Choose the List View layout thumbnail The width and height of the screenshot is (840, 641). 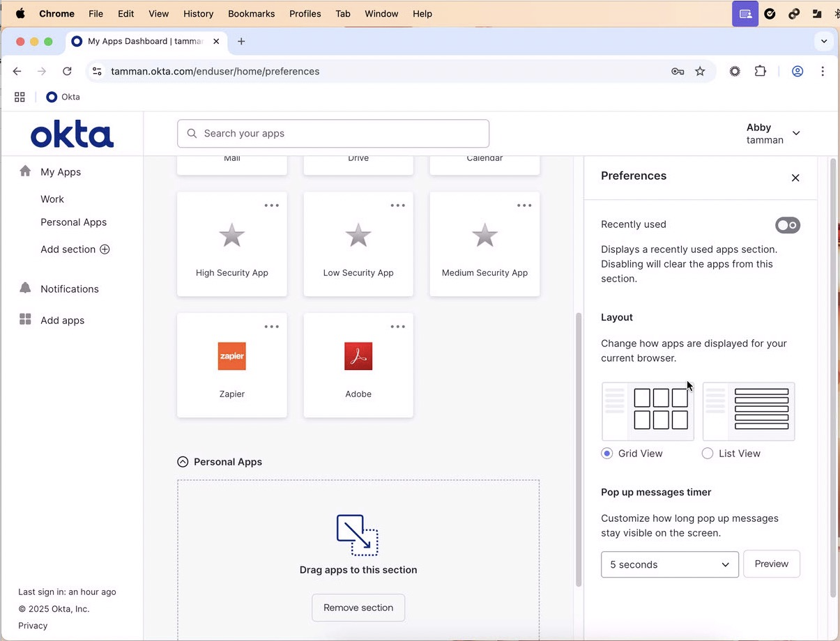pyautogui.click(x=749, y=411)
